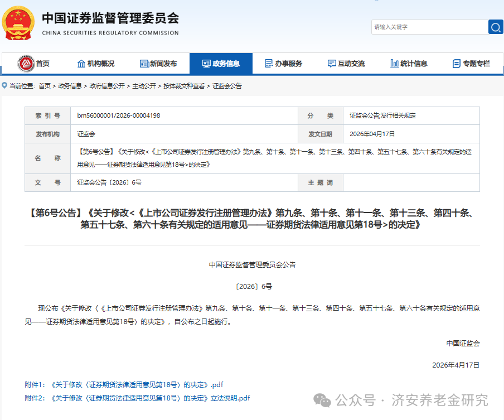504x420 pixels.
Task: Click the document icon beside 办事服务
Action: pyautogui.click(x=269, y=64)
